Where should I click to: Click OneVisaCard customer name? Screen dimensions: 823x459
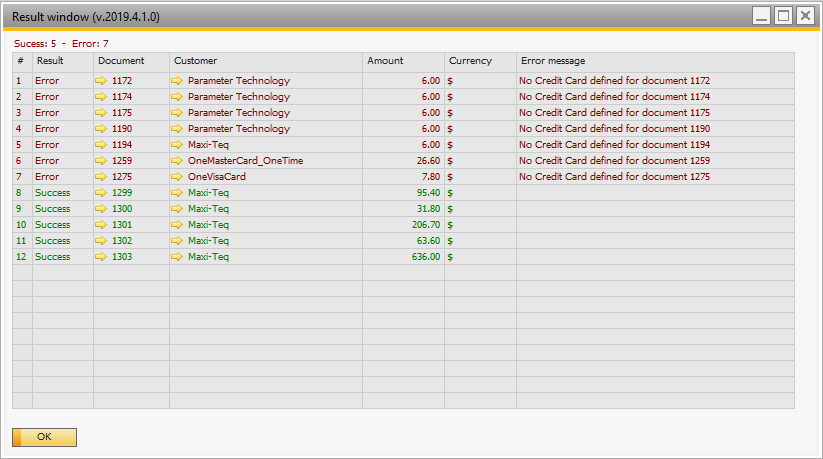[217, 177]
